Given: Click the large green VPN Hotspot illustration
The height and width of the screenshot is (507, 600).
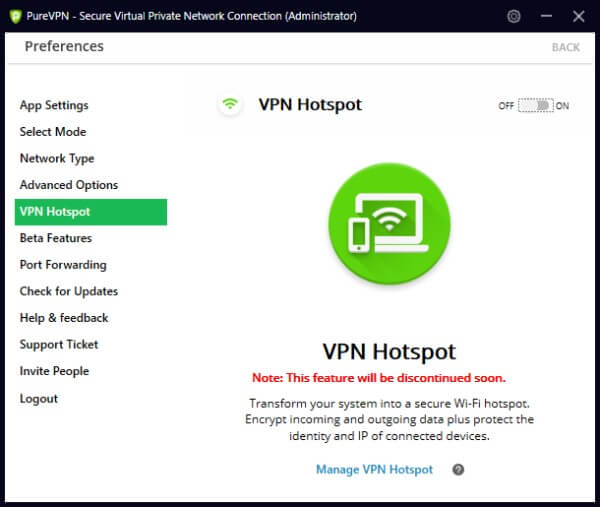Looking at the screenshot, I should click(x=389, y=229).
